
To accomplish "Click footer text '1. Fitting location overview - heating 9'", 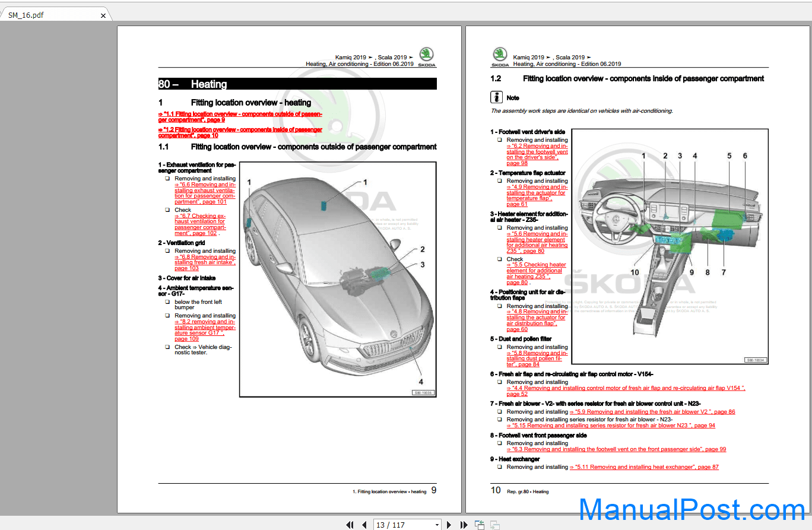I will [395, 491].
